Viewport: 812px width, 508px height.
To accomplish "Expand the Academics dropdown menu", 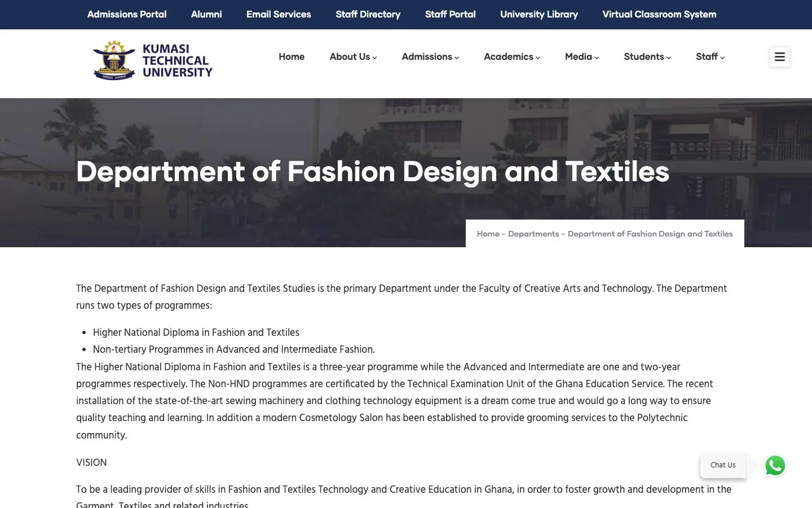I will pos(512,56).
